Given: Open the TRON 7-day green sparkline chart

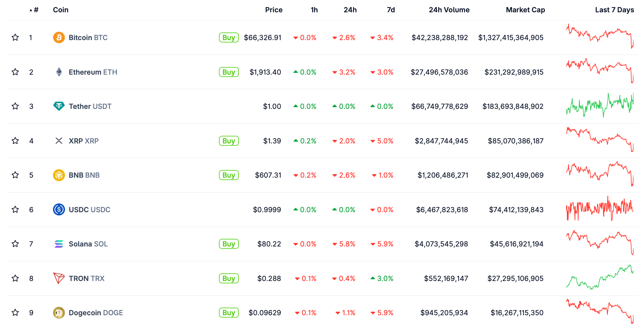Looking at the screenshot, I should pos(600,277).
